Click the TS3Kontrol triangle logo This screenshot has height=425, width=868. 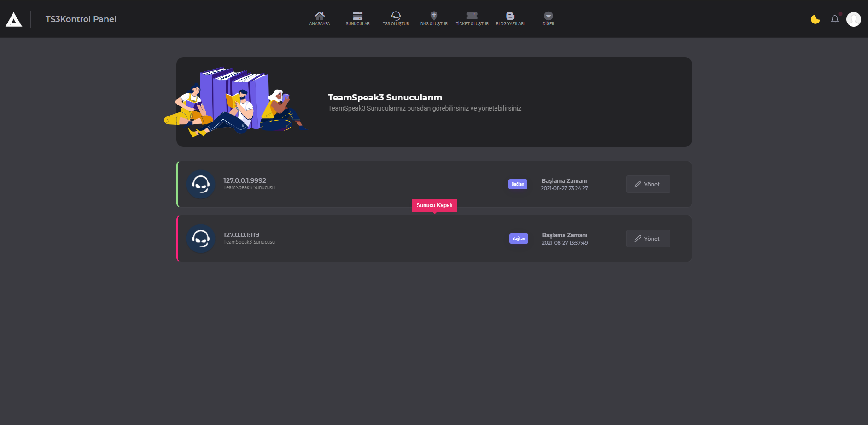pyautogui.click(x=14, y=19)
